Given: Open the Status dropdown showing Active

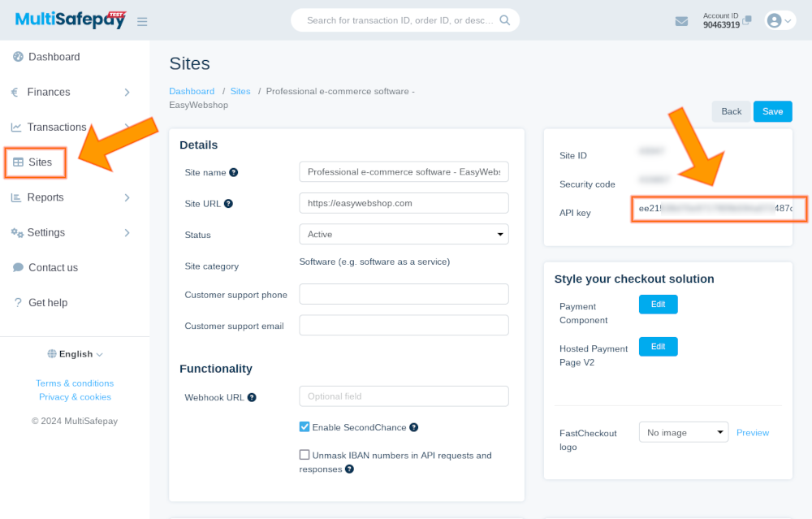Looking at the screenshot, I should pyautogui.click(x=404, y=235).
